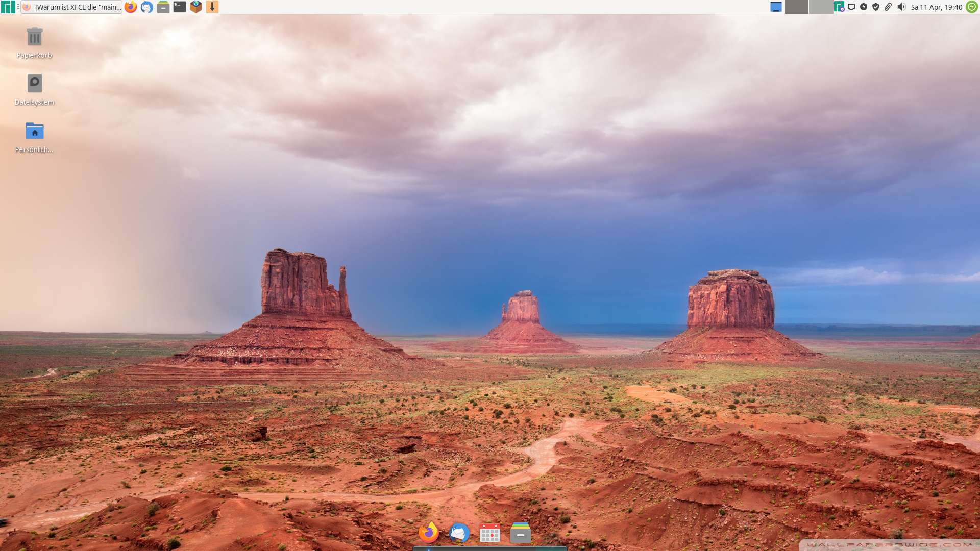Click the green session logout button
The height and width of the screenshot is (551, 980).
pos(972,7)
